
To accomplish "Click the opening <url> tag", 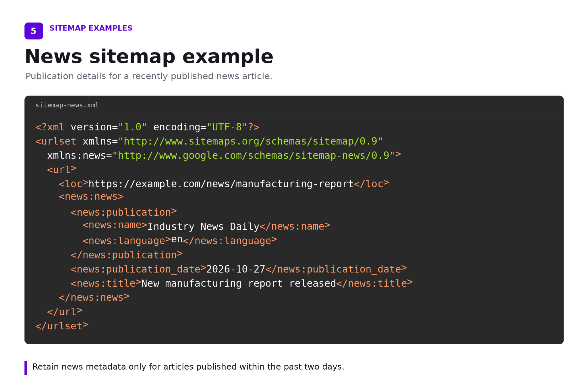I will 62,169.
